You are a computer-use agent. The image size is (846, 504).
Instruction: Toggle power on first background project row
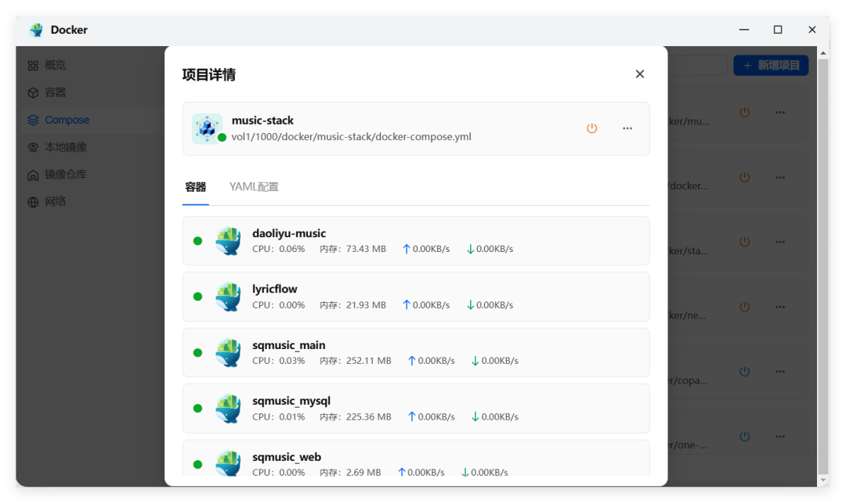[x=745, y=112]
